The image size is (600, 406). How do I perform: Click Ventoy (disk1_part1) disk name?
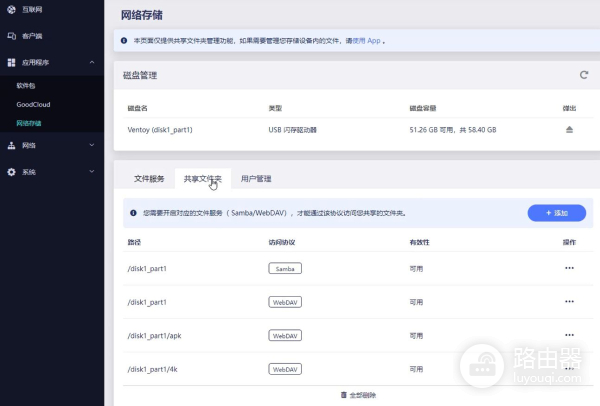[160, 130]
